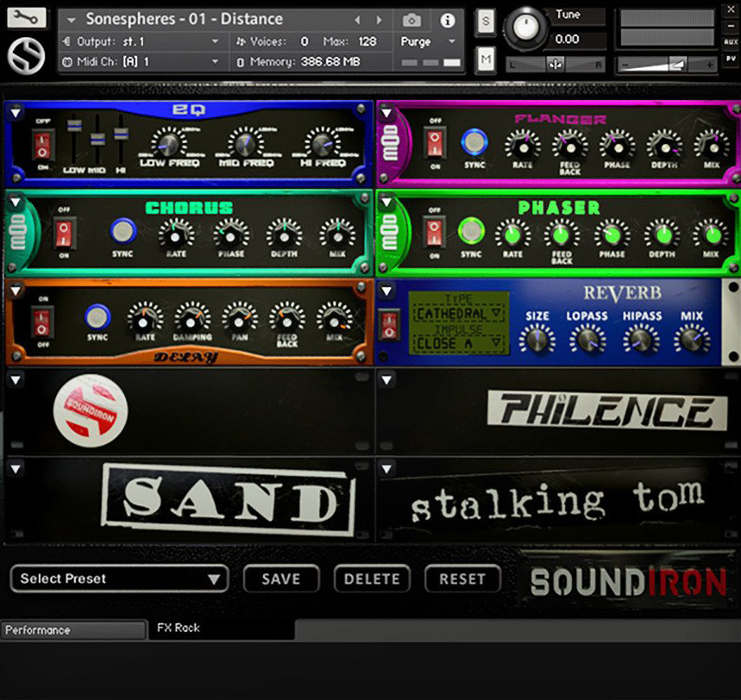
Task: Open the instrument info icon
Action: click(x=446, y=20)
